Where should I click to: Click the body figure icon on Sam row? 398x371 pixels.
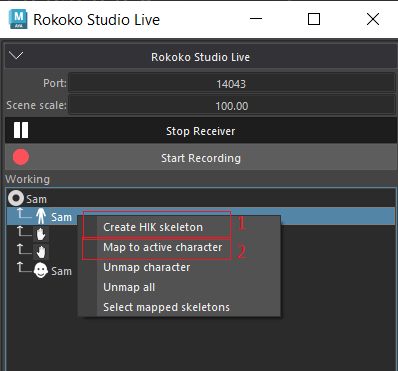(x=41, y=216)
